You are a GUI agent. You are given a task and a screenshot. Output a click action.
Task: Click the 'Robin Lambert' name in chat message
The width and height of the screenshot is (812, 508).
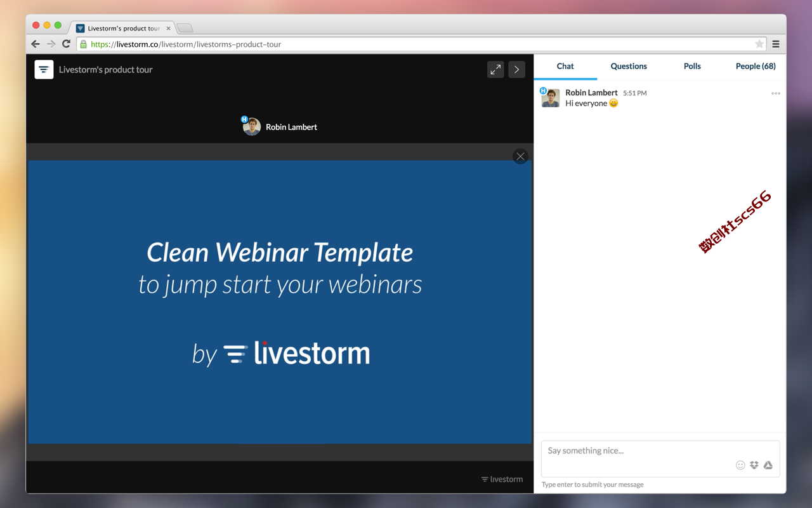click(x=591, y=93)
